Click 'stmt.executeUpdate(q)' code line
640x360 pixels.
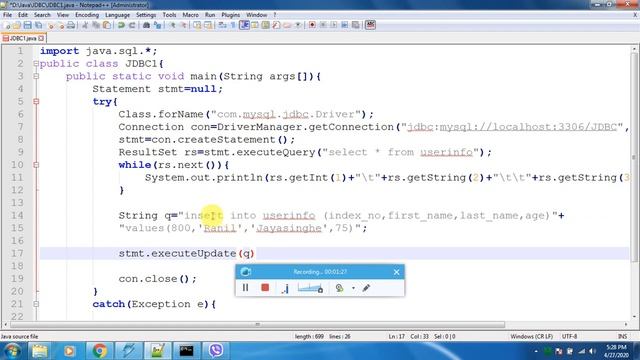187,253
